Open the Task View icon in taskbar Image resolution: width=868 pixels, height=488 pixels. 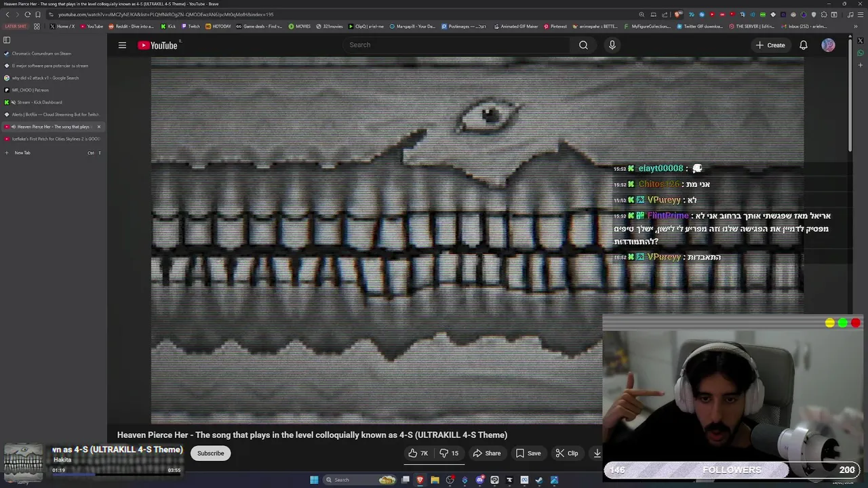point(406,480)
